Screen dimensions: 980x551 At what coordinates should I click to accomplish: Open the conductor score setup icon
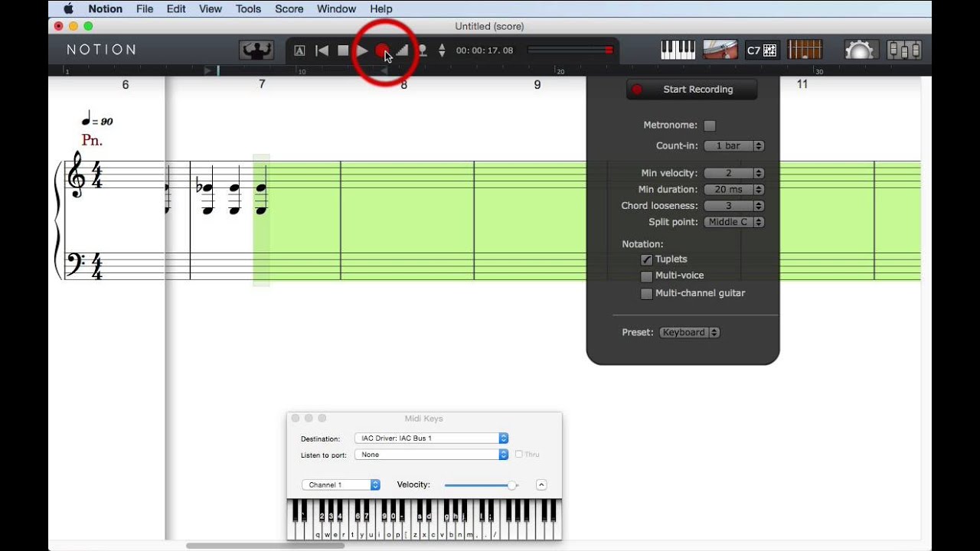[x=256, y=51]
